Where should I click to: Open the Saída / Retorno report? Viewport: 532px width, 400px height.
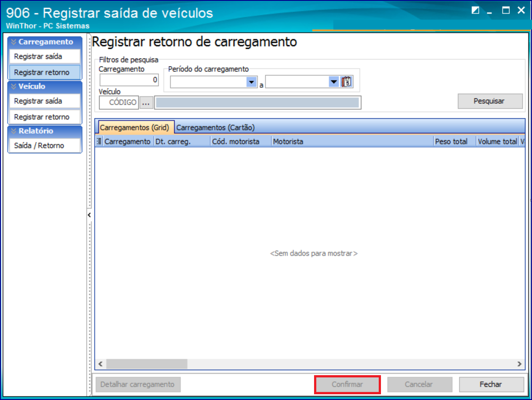[x=45, y=145]
